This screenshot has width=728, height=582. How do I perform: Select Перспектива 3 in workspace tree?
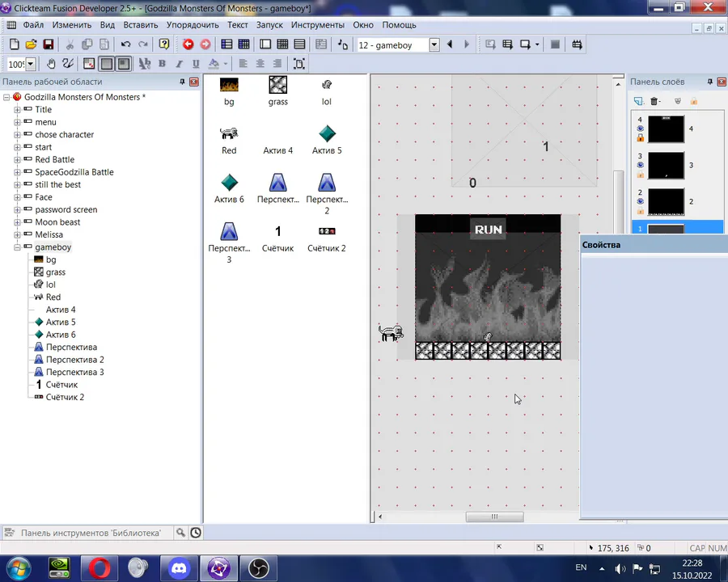click(x=74, y=372)
